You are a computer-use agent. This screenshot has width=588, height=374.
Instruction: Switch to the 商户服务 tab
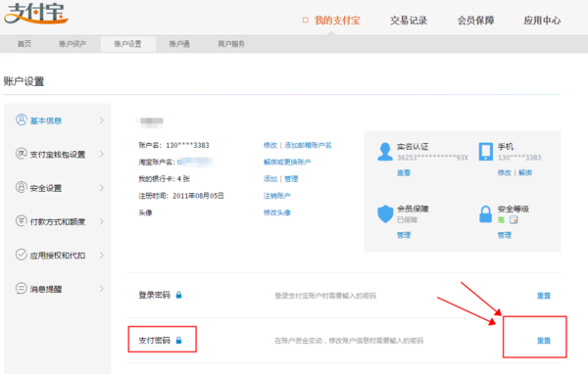pos(231,44)
